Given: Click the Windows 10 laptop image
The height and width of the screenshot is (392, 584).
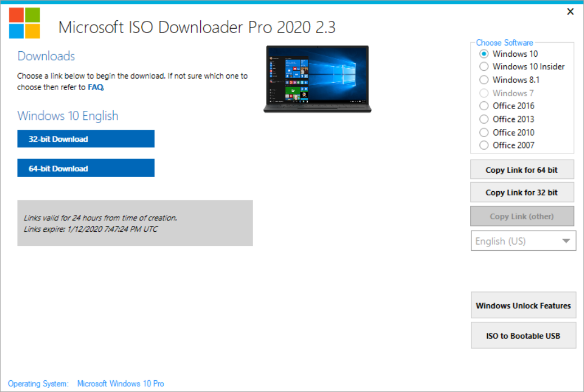Looking at the screenshot, I should tap(317, 79).
